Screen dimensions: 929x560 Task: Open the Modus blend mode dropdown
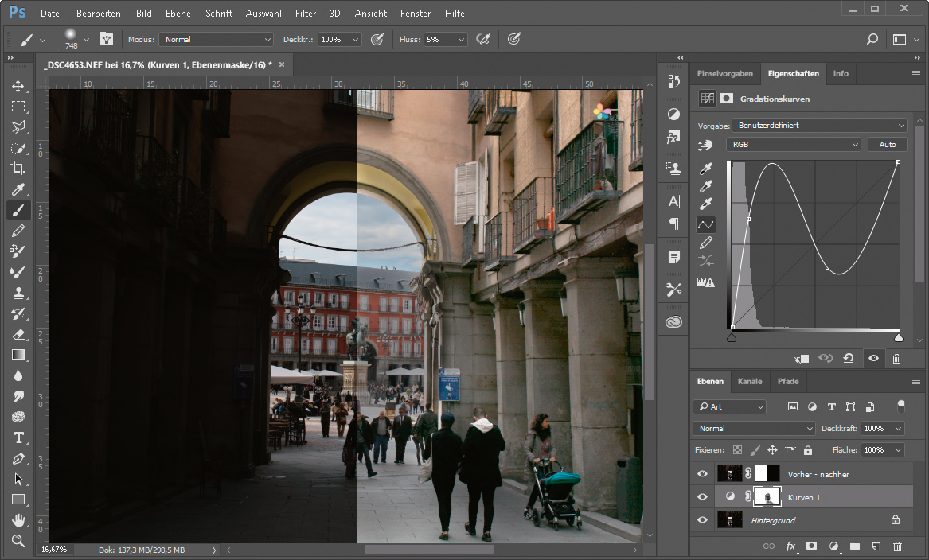point(217,39)
